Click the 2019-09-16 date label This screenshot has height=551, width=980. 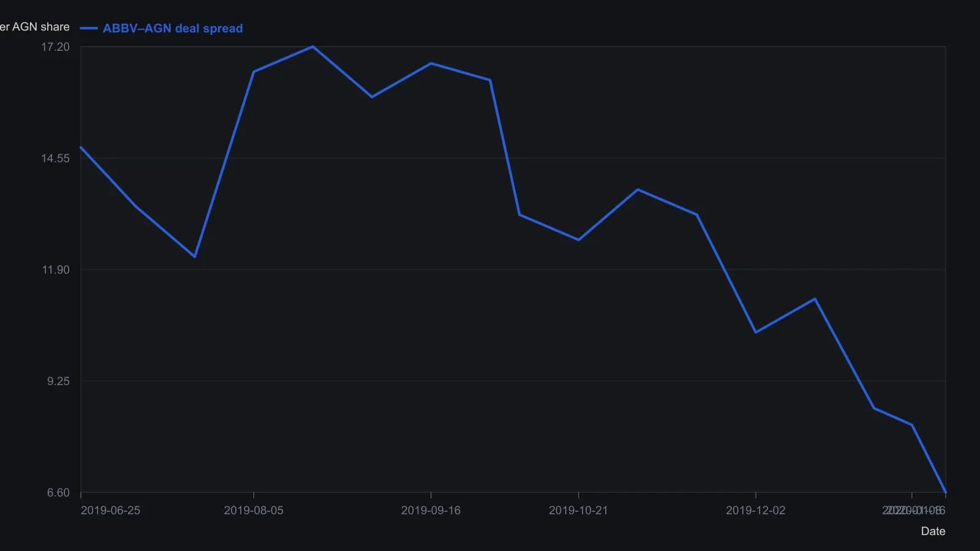click(x=431, y=510)
